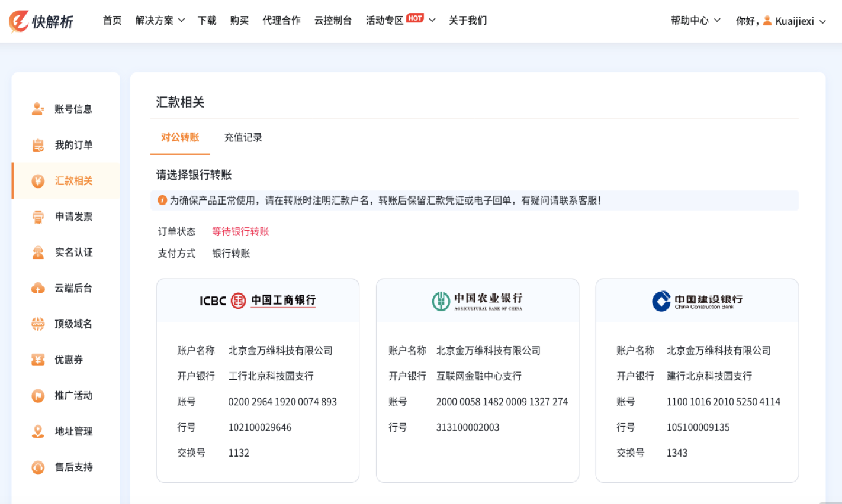
Task: Click the 顶级域名 globe icon
Action: tap(38, 324)
